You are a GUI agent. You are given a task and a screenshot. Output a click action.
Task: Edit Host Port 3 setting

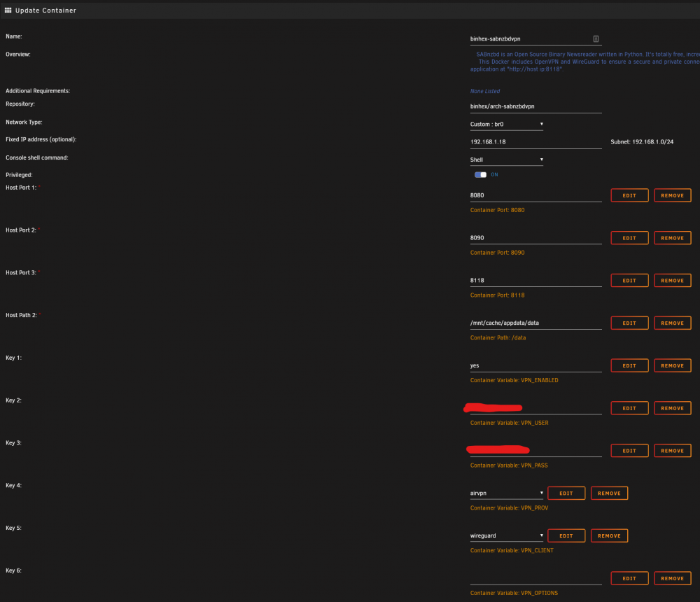pos(629,281)
